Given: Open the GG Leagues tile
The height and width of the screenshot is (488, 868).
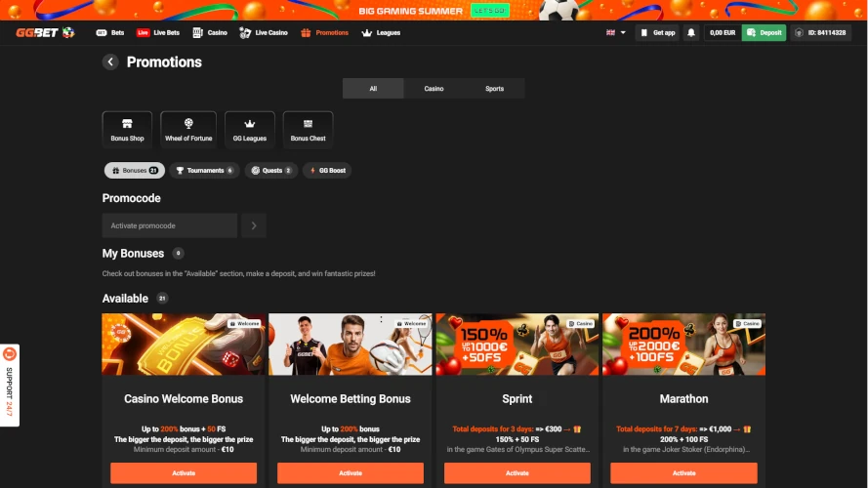Looking at the screenshot, I should coord(250,130).
